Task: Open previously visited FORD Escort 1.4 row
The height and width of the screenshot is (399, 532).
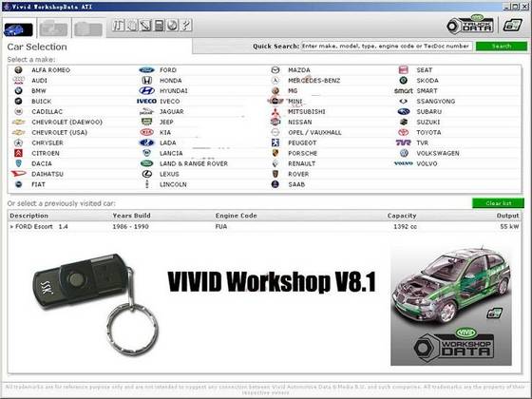Action: (265, 226)
